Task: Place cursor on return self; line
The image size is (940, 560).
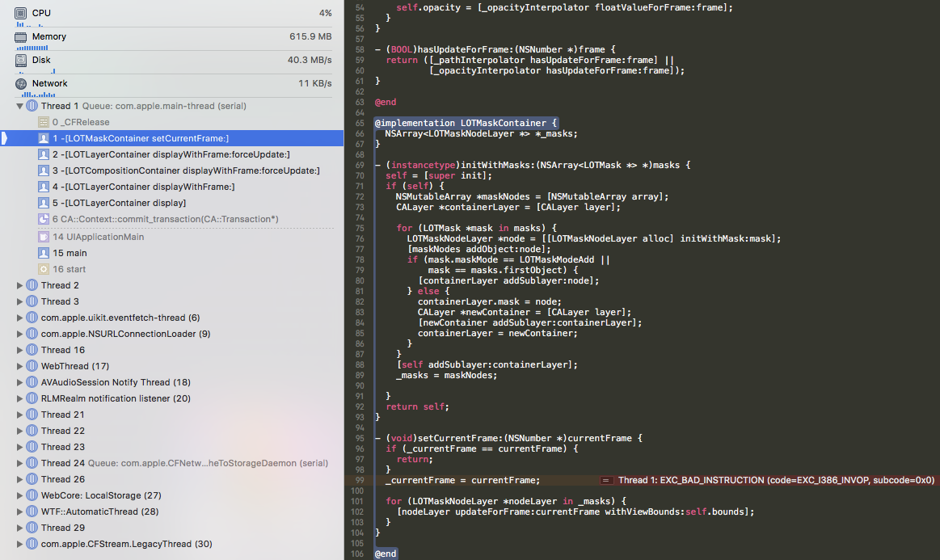Action: pyautogui.click(x=417, y=406)
